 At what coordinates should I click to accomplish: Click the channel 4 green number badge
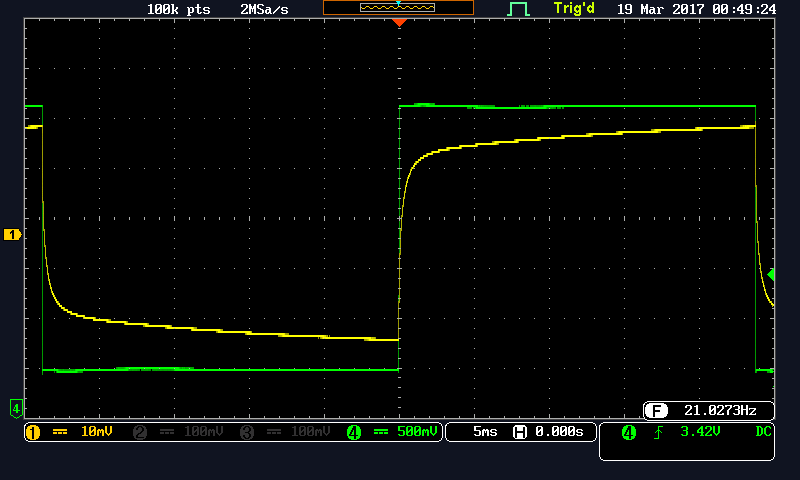pyautogui.click(x=354, y=432)
